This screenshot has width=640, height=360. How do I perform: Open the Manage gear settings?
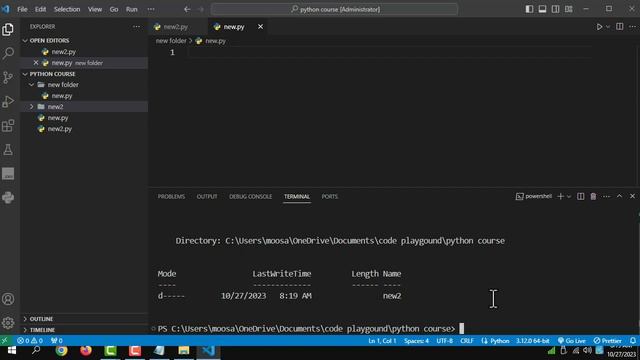[x=8, y=323]
